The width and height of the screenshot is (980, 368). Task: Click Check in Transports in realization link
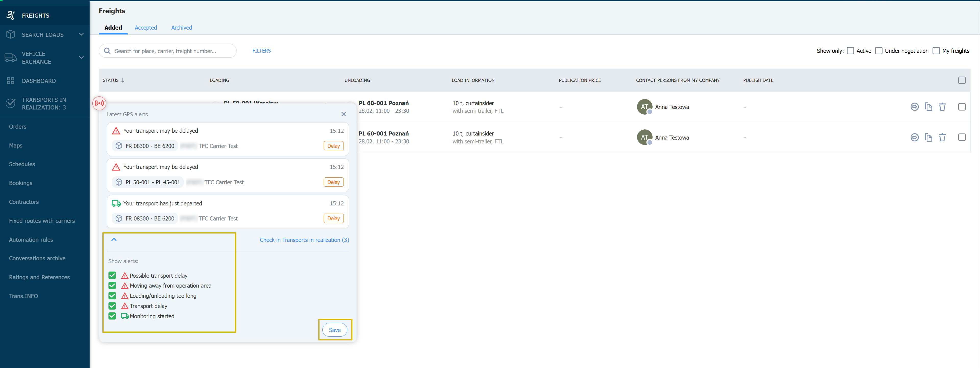pos(304,240)
